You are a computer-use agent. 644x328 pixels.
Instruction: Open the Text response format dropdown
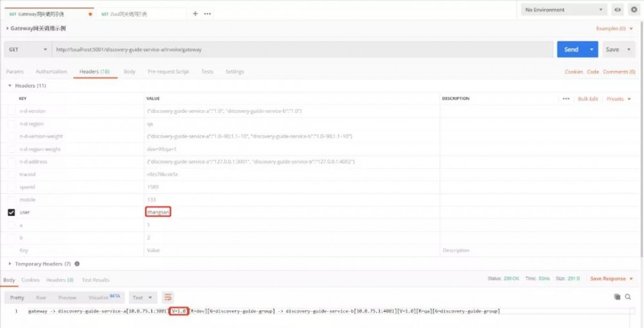142,298
